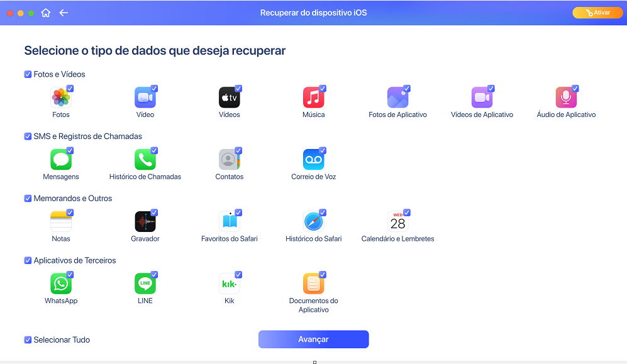Select the Correio de Voz icon
This screenshot has height=364, width=627.
click(x=313, y=160)
